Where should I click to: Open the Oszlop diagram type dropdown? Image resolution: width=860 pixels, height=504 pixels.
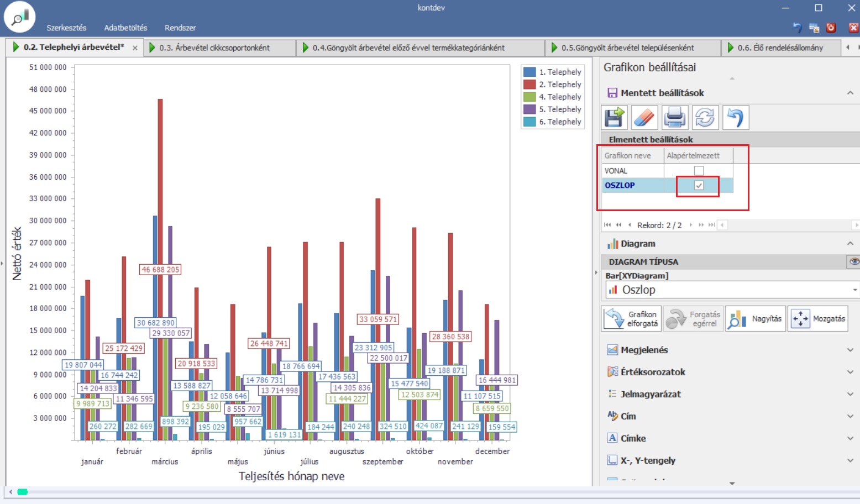854,290
